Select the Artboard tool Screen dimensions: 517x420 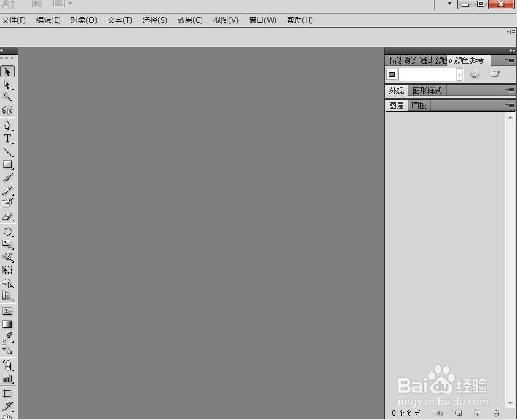7,394
